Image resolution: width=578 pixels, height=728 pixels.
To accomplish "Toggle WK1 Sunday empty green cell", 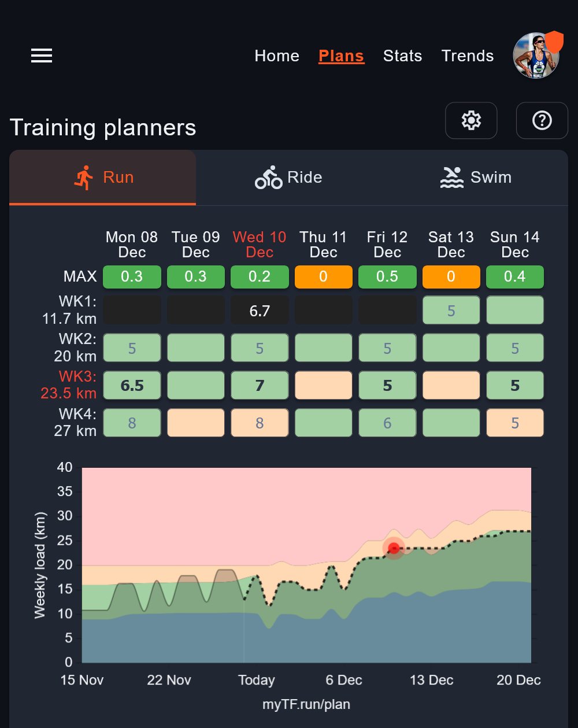I will (x=515, y=311).
